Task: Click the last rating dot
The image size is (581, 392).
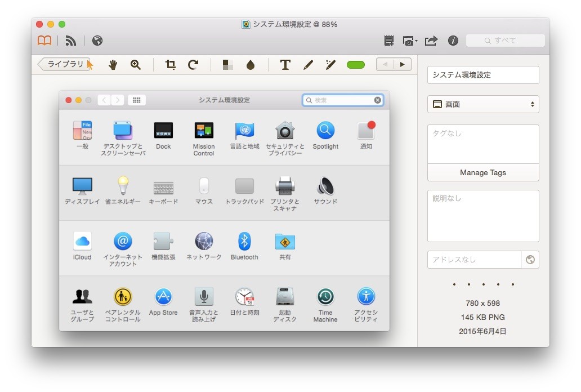Action: tap(513, 284)
